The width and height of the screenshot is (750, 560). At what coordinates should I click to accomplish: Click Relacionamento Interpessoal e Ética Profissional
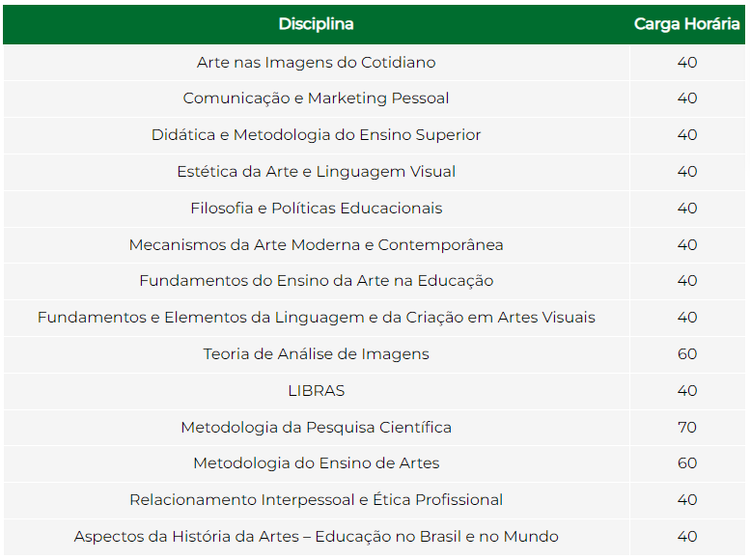coord(317,500)
